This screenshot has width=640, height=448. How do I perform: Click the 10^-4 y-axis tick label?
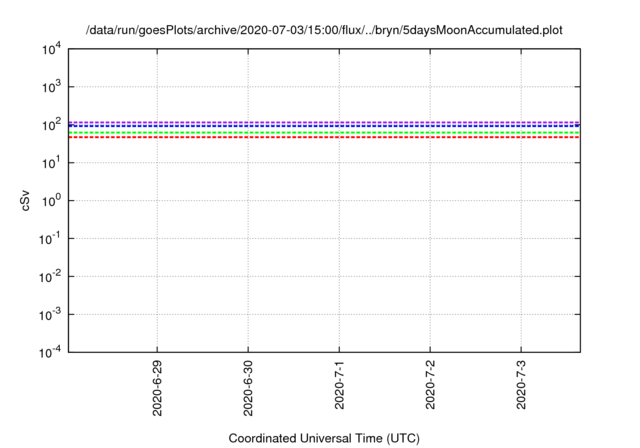point(50,352)
